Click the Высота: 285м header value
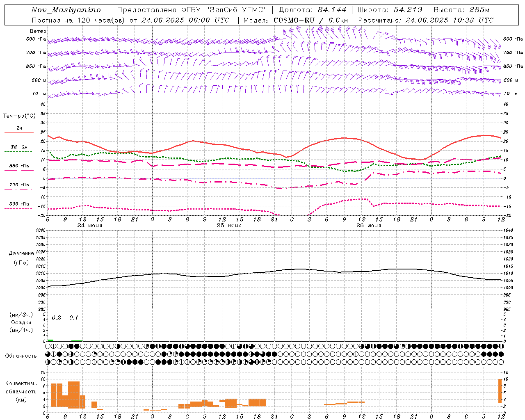This screenshot has height=420, width=525. pos(461,10)
